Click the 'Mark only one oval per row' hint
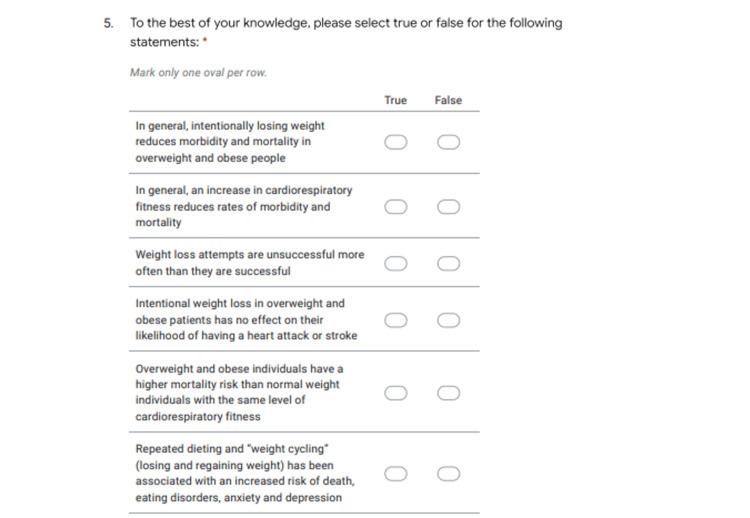The width and height of the screenshot is (750, 518). tap(198, 73)
